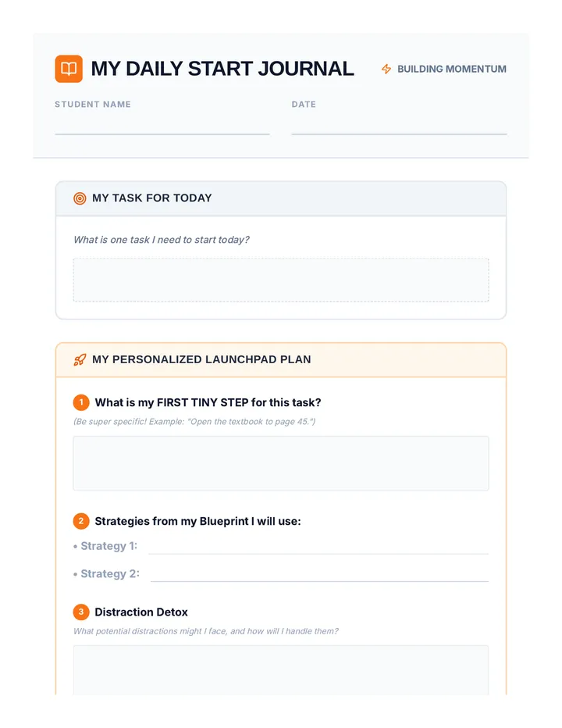Click the Date underline field
This screenshot has width=562, height=728.
pyautogui.click(x=399, y=127)
